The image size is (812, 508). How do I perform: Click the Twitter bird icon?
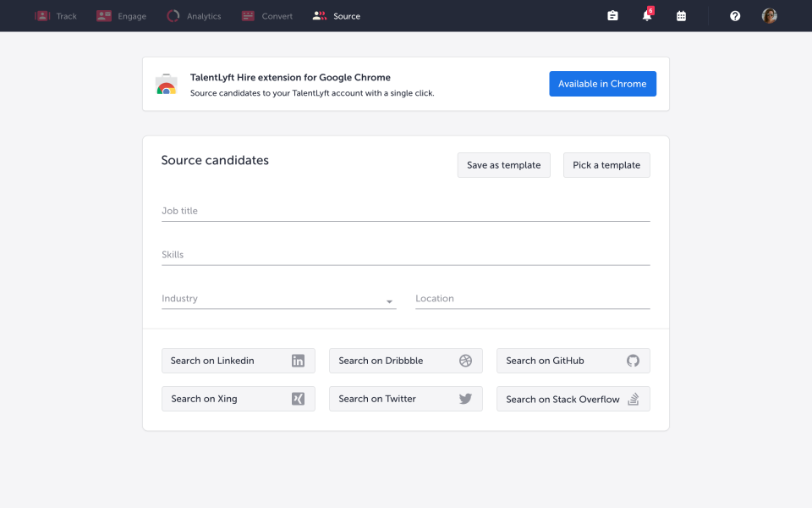pos(465,399)
